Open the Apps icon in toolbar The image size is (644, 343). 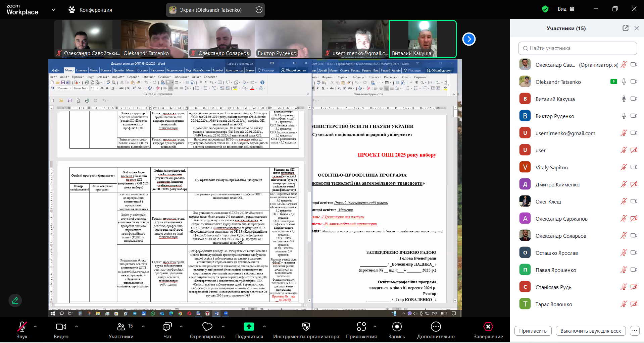coord(361,327)
